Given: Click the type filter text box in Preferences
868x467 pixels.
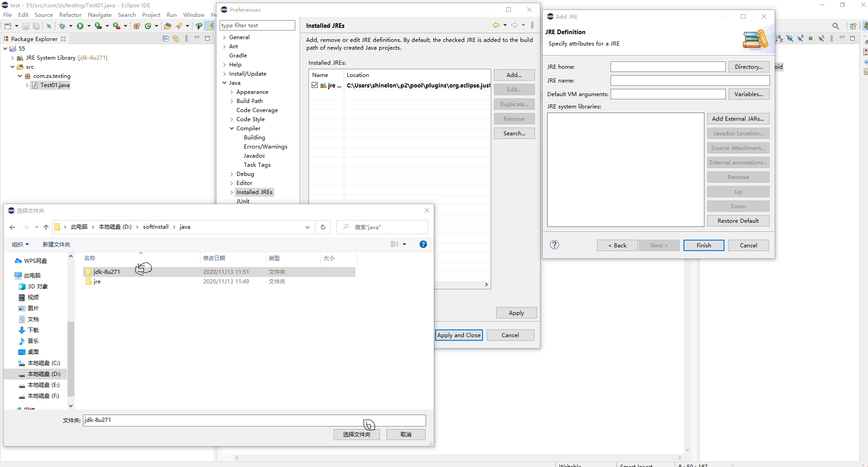Looking at the screenshot, I should click(257, 25).
